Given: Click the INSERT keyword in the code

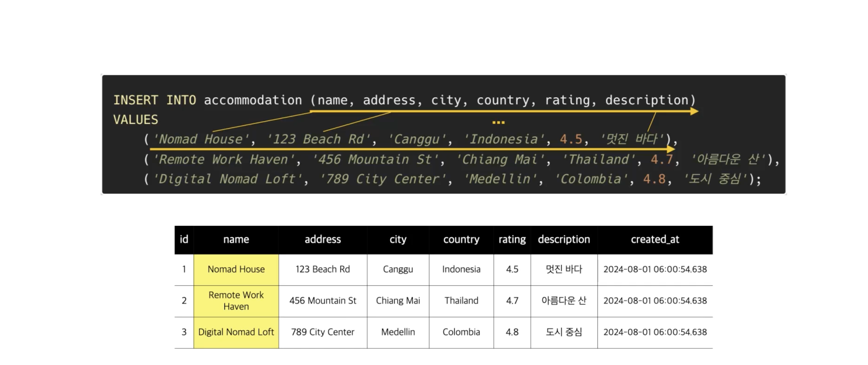Looking at the screenshot, I should tap(135, 100).
